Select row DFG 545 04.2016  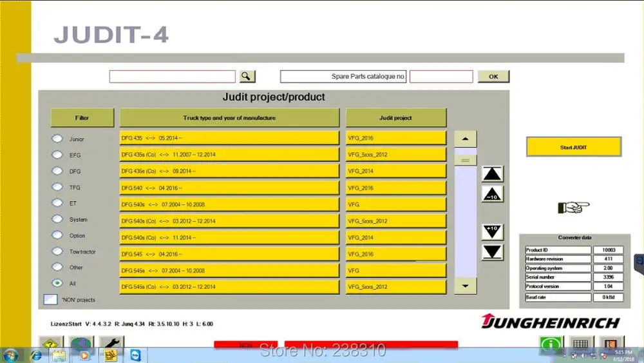(229, 254)
